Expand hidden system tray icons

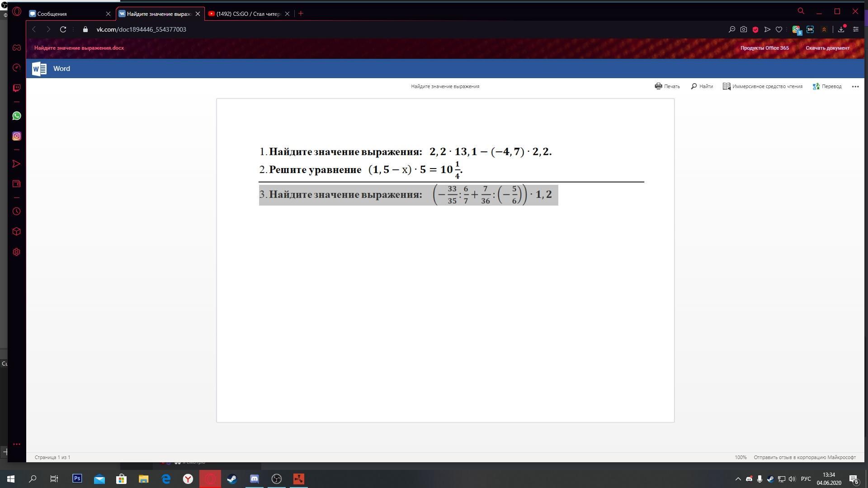click(738, 479)
